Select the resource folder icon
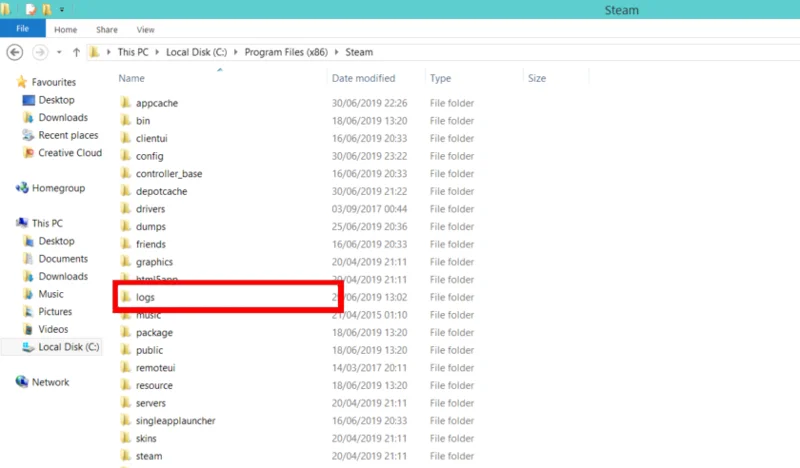 point(126,385)
